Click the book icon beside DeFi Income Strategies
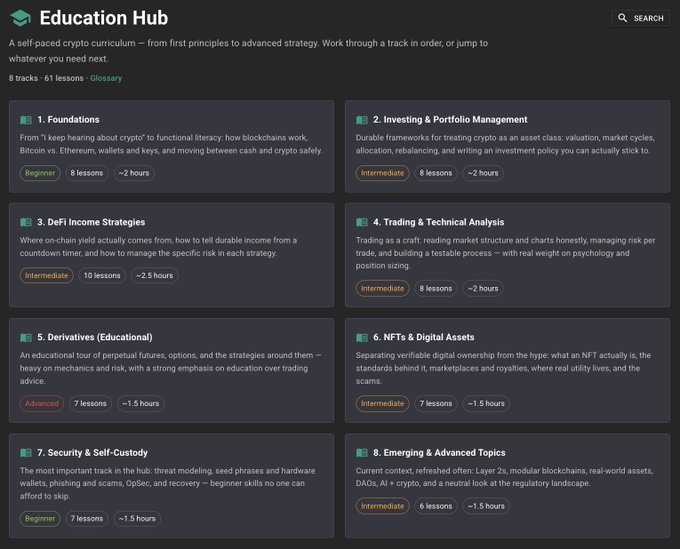This screenshot has height=549, width=680. click(26, 222)
